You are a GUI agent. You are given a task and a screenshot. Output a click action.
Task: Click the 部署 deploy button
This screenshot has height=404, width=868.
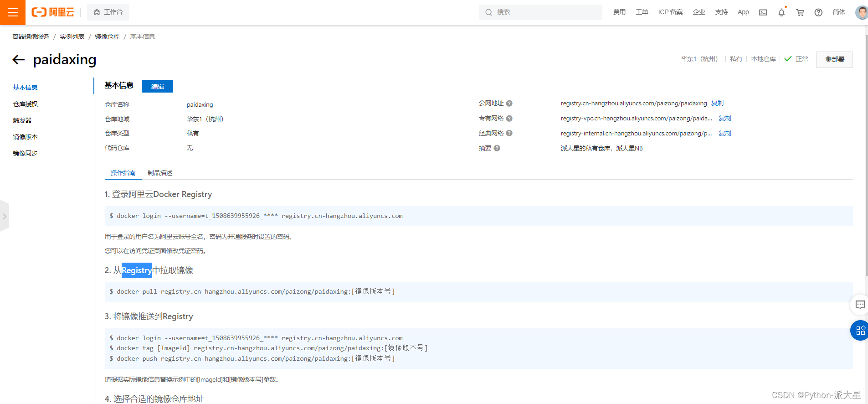pyautogui.click(x=834, y=59)
